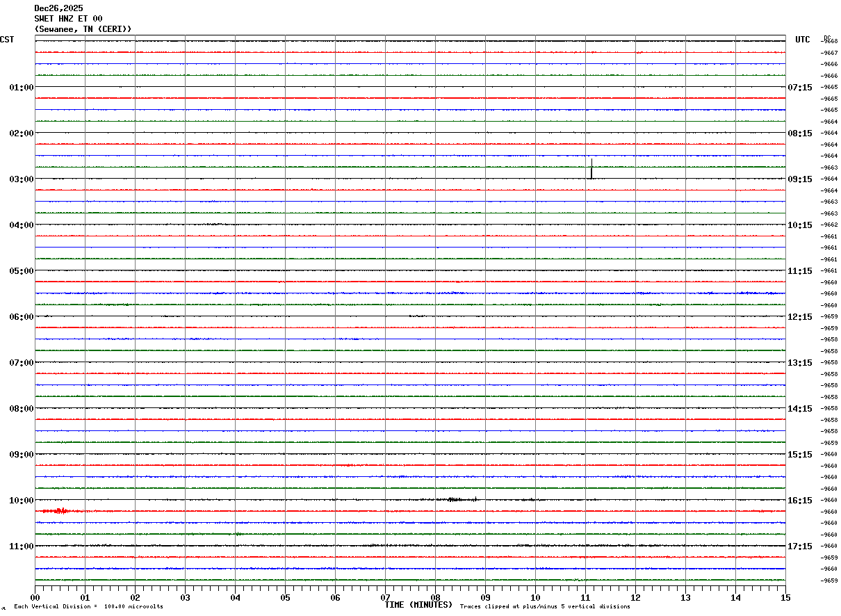
Task: Click the tall spike on the 03:00 trace
Action: point(591,169)
